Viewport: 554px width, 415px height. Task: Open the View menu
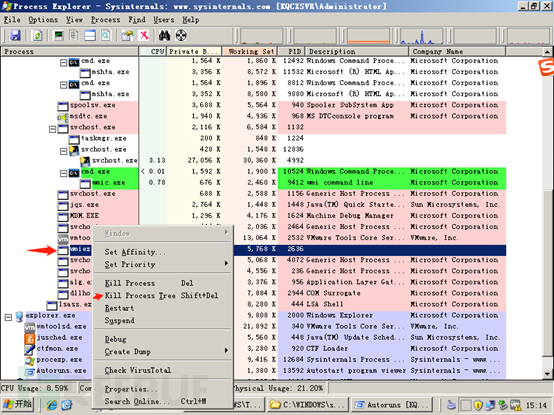pos(75,20)
